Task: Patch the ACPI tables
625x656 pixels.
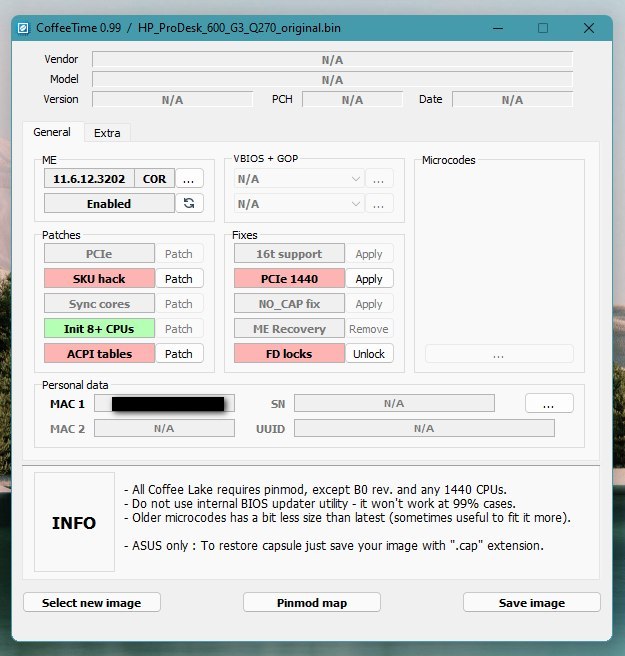Action: 179,354
